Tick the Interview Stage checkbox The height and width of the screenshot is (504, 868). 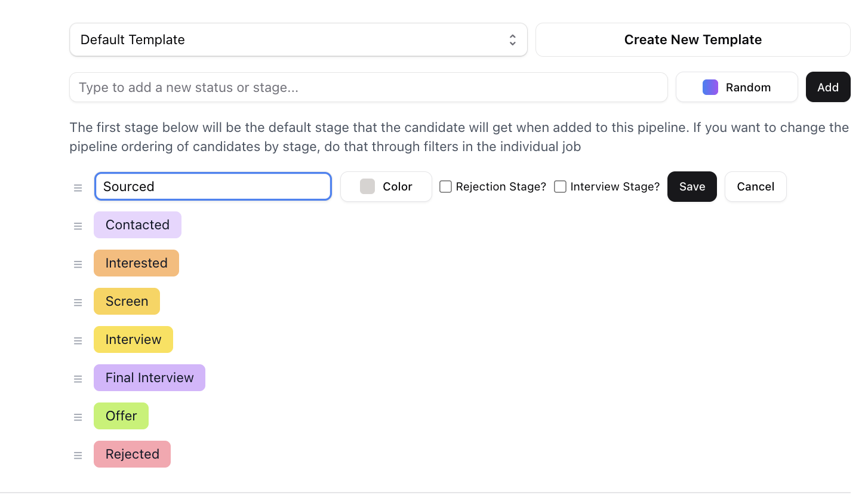(x=560, y=187)
